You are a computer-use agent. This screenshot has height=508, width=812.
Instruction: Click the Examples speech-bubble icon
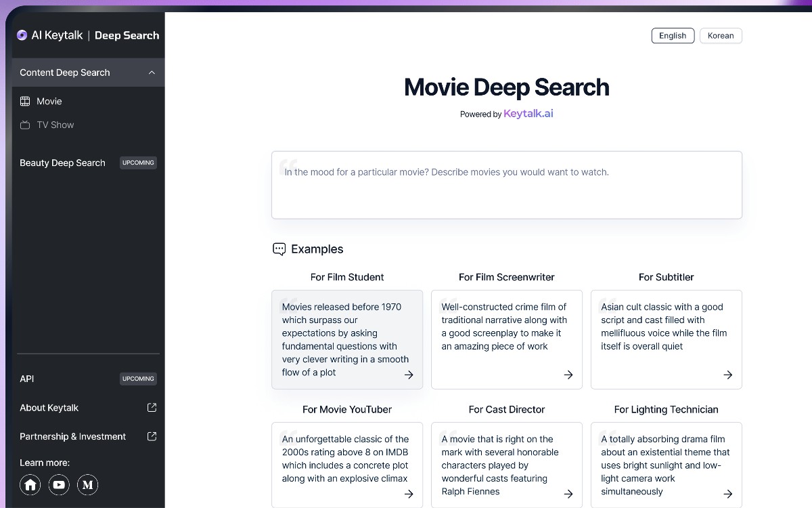279,249
